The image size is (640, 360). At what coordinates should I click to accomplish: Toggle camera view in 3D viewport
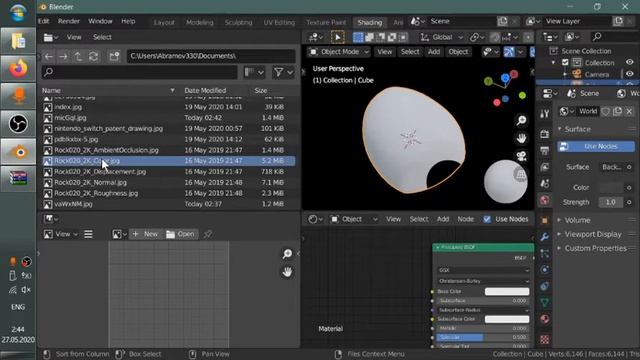pos(521,156)
